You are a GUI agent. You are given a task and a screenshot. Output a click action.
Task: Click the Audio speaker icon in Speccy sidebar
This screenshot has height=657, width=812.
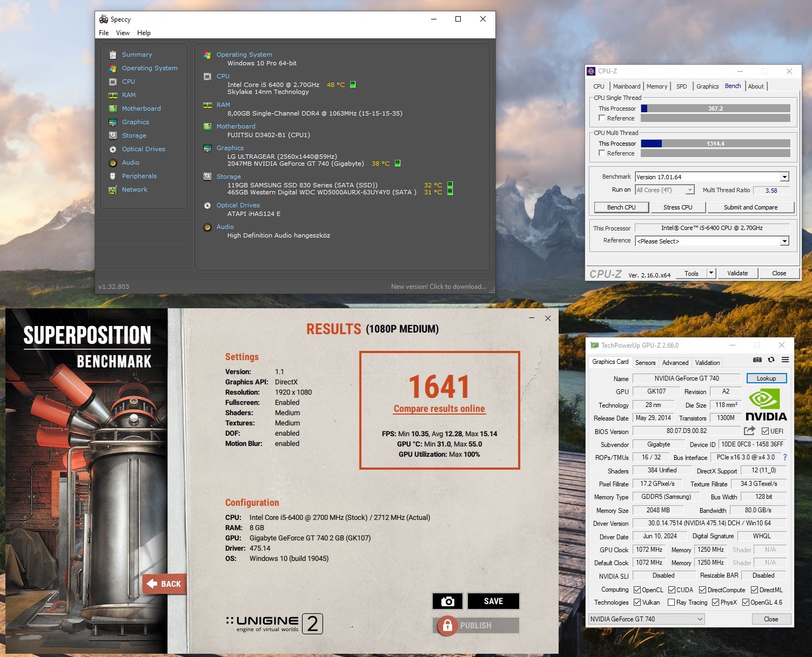pos(112,162)
